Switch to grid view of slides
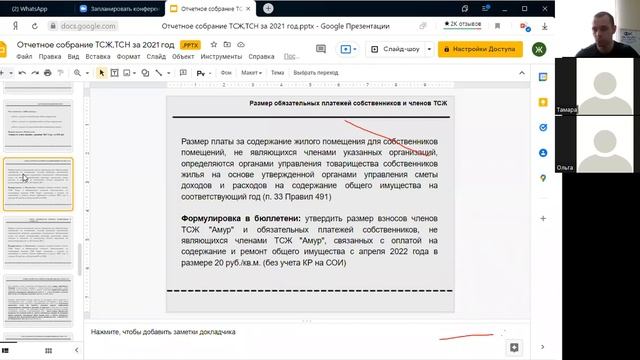 (x=49, y=351)
